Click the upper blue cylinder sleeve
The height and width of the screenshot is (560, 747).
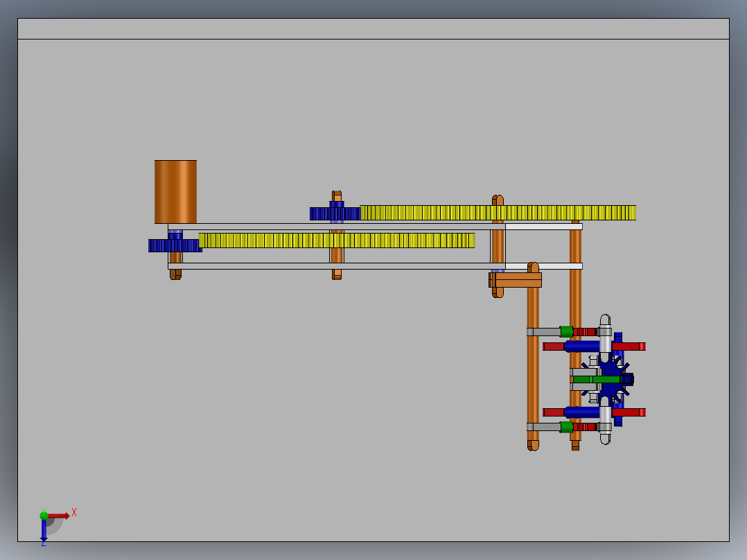[581, 346]
